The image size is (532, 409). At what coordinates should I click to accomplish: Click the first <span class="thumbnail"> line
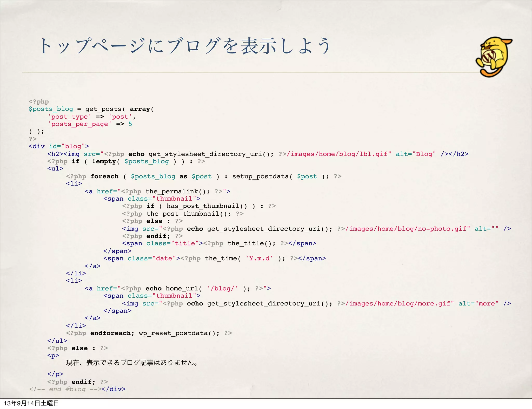click(152, 199)
